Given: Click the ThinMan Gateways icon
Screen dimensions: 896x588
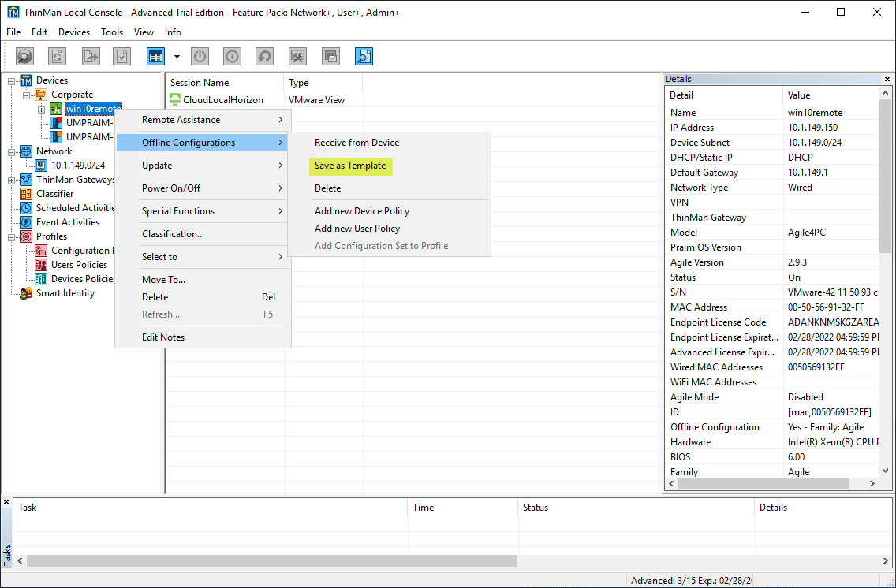Looking at the screenshot, I should (26, 180).
